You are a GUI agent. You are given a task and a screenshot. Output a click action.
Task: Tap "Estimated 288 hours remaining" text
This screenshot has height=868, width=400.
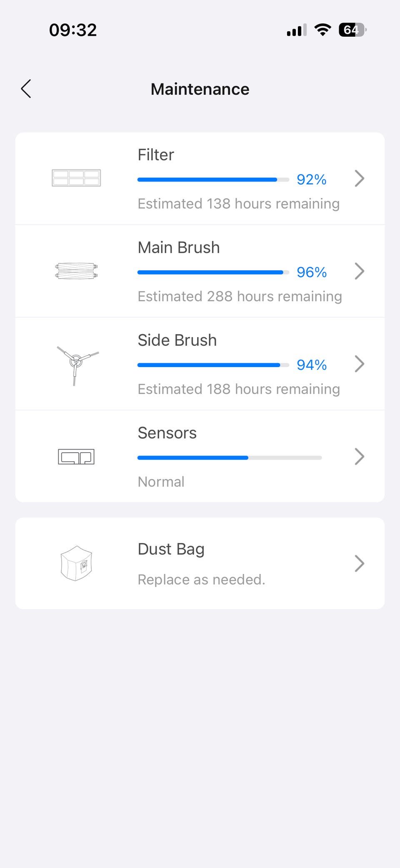(240, 296)
